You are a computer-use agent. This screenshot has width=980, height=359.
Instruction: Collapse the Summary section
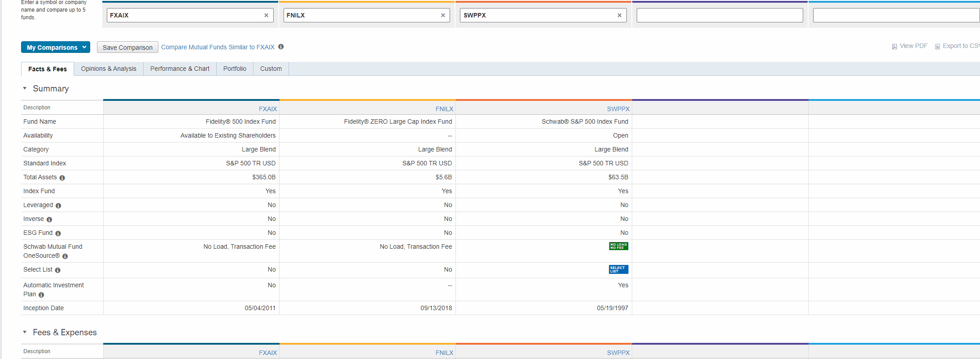25,88
